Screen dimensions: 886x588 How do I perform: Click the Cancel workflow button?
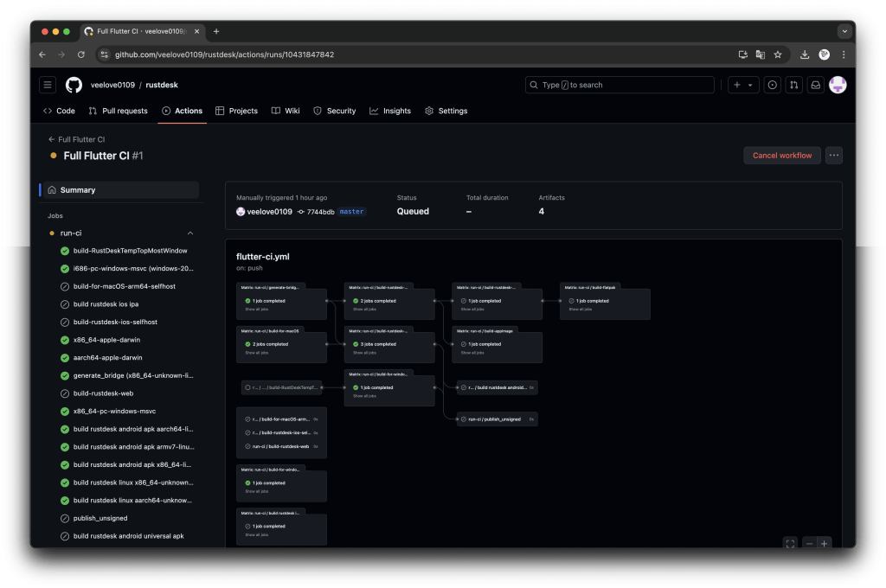[782, 156]
